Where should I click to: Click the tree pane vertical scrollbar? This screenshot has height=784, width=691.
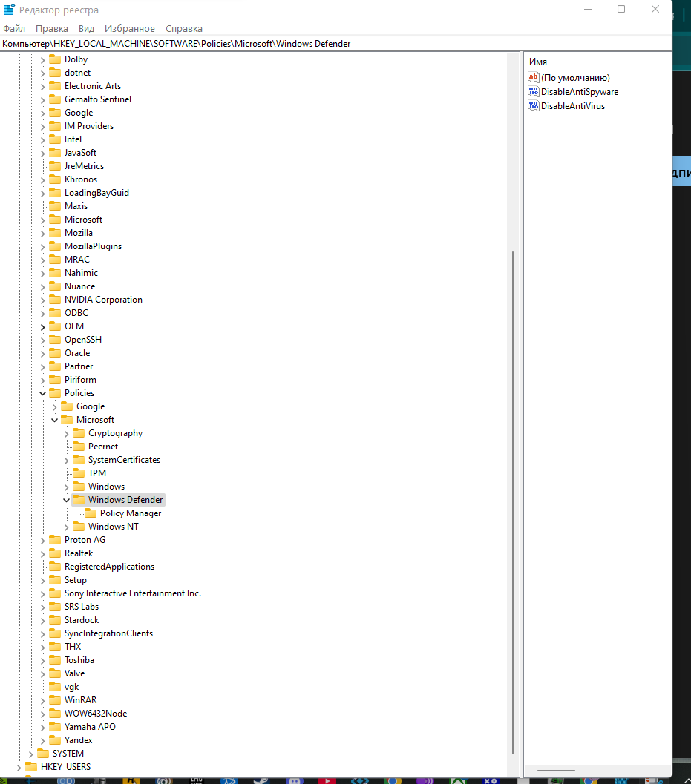[512, 502]
